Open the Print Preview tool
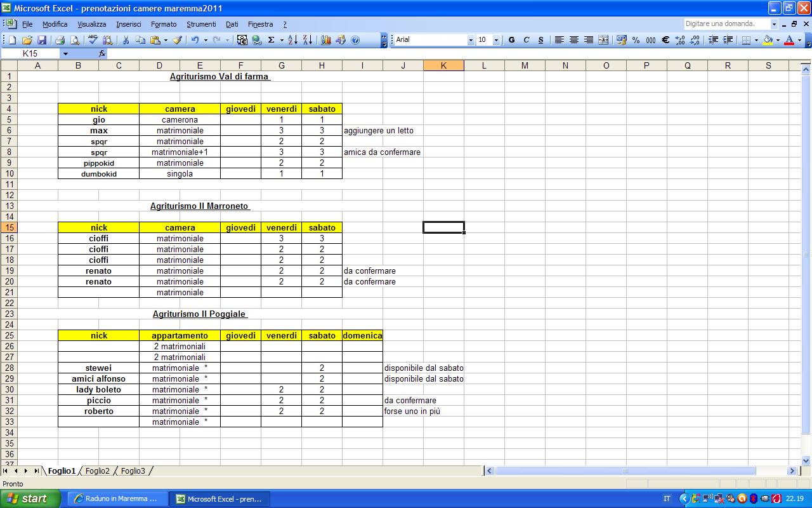 pos(75,40)
